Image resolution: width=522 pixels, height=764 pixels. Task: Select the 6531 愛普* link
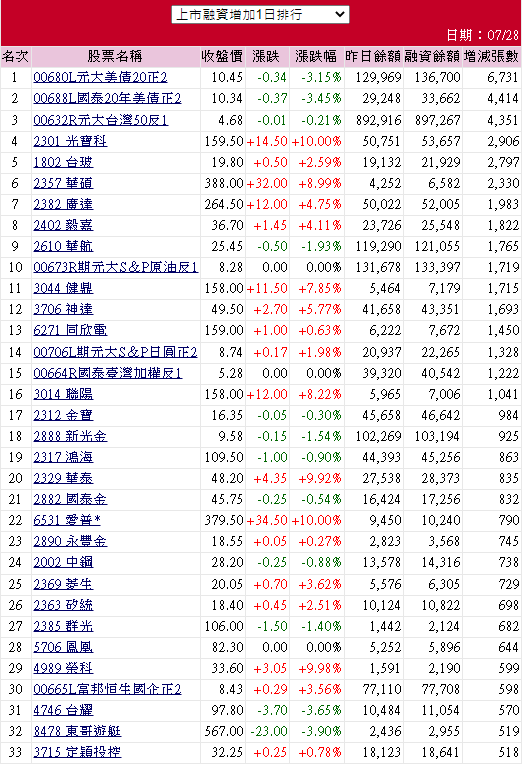click(67, 520)
